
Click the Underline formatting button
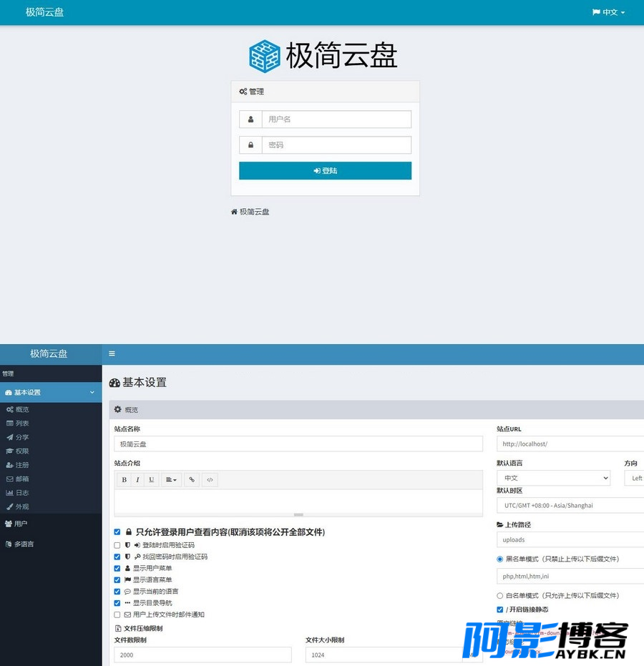click(151, 480)
